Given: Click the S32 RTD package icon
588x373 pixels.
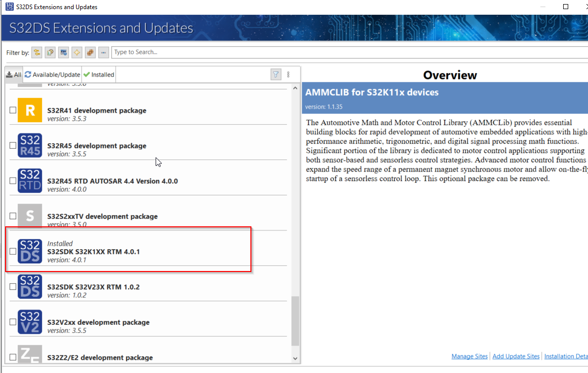Looking at the screenshot, I should pos(29,181).
